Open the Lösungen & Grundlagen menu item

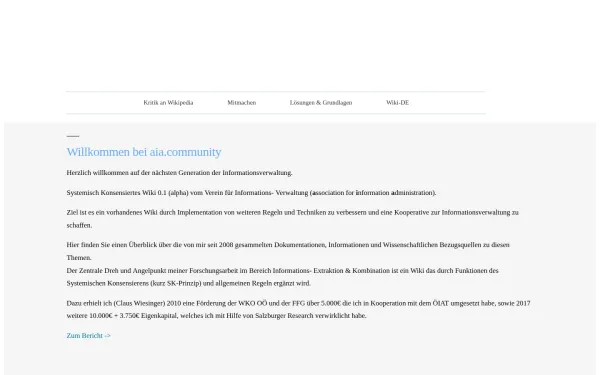click(x=321, y=103)
